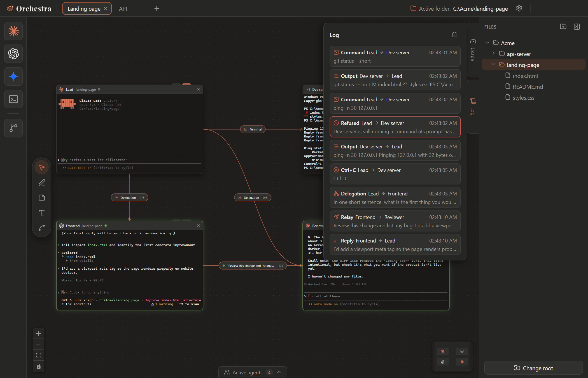Close the Lead agent node
This screenshot has height=378, width=588.
click(199, 89)
